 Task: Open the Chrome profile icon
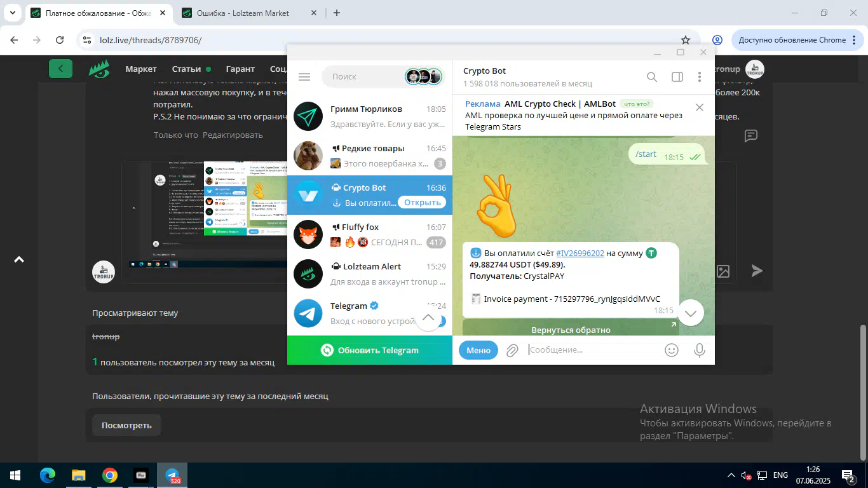pyautogui.click(x=717, y=40)
